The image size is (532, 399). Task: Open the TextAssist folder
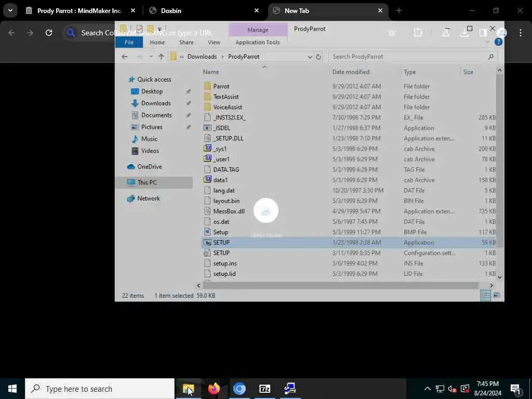225,97
